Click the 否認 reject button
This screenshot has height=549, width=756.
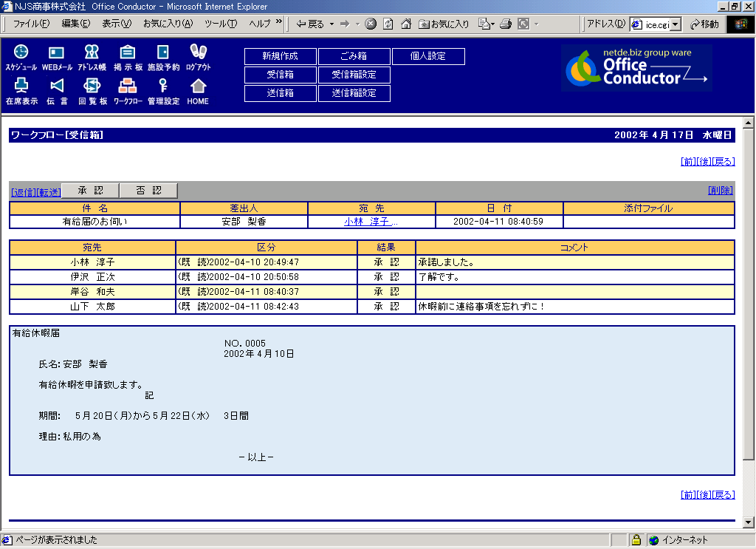148,191
